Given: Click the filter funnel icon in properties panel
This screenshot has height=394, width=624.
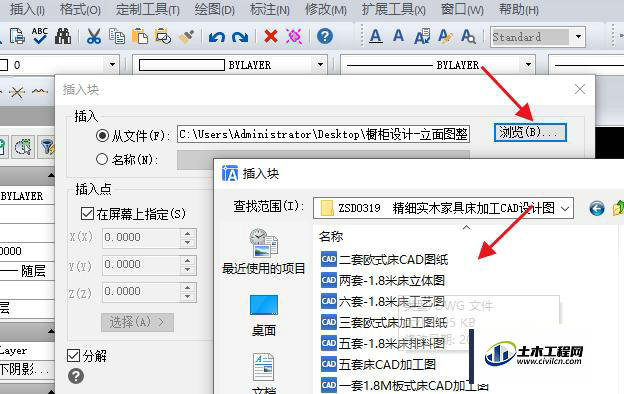Looking at the screenshot, I should point(46,147).
